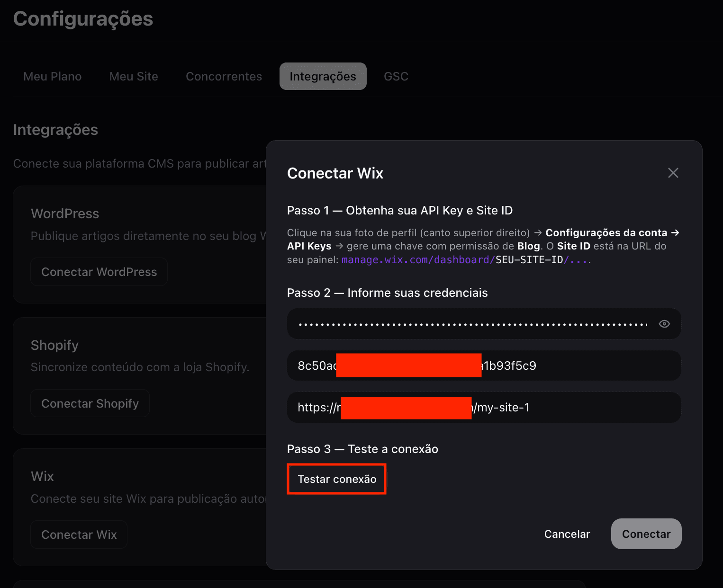Click Conectar Wix card button

coord(79,535)
